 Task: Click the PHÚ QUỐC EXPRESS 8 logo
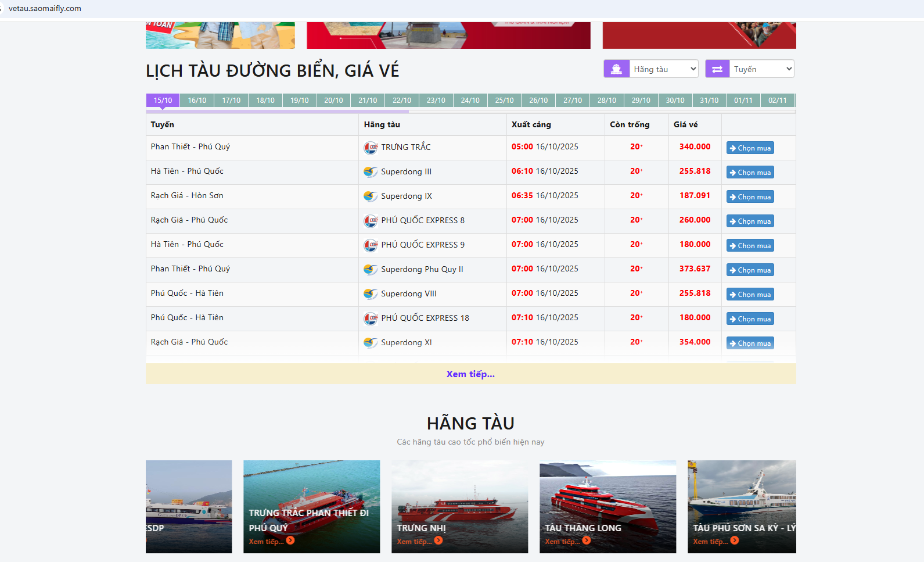pos(371,221)
